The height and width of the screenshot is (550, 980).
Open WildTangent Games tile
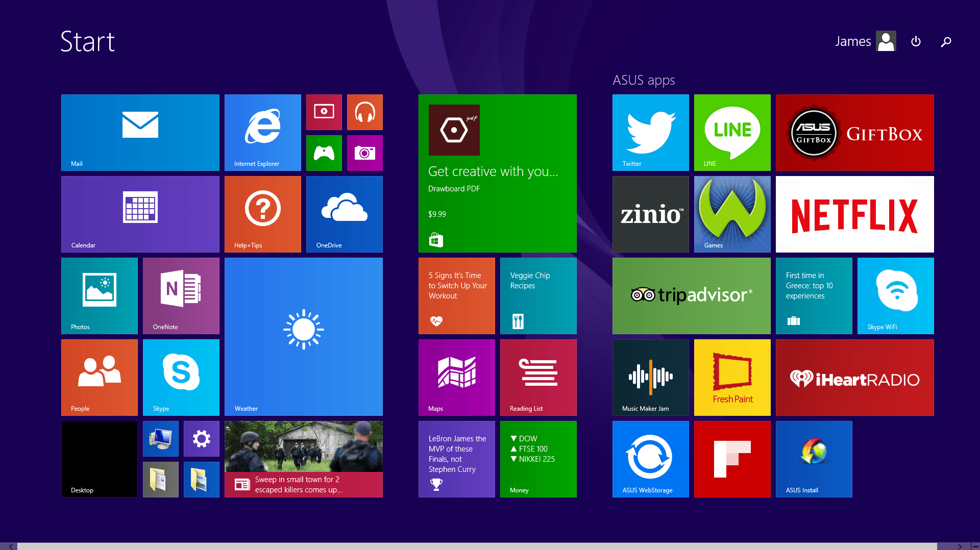coord(732,214)
